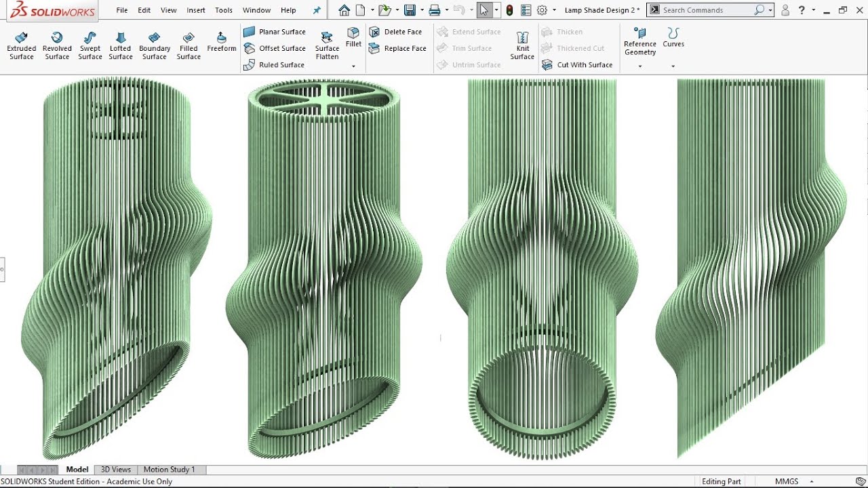The width and height of the screenshot is (868, 488).
Task: Click the Replace Face command
Action: [397, 48]
